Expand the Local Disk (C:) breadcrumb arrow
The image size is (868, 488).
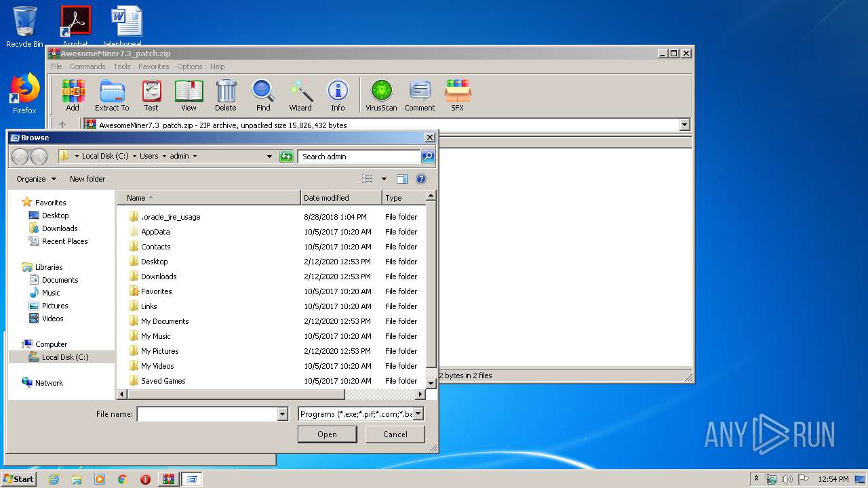[134, 156]
